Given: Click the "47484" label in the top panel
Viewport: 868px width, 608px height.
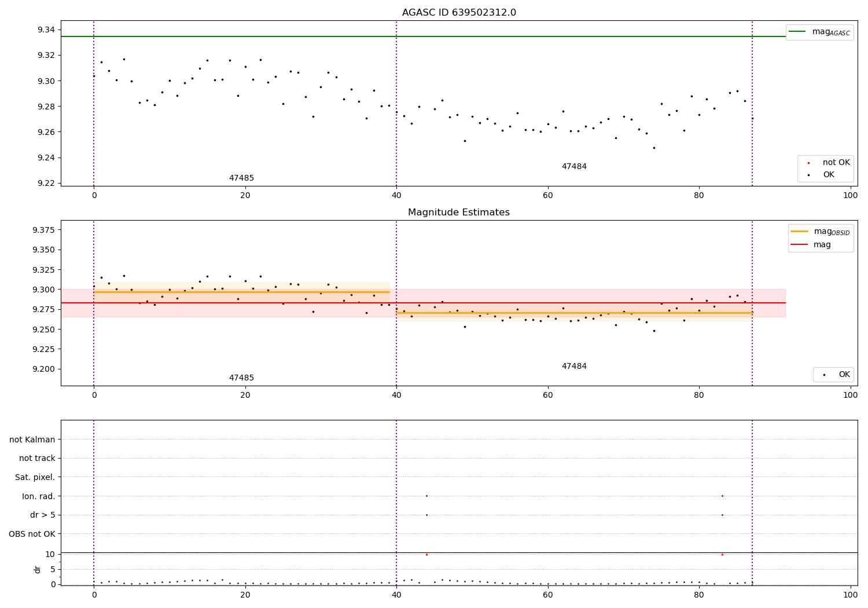Looking at the screenshot, I should pyautogui.click(x=574, y=167).
